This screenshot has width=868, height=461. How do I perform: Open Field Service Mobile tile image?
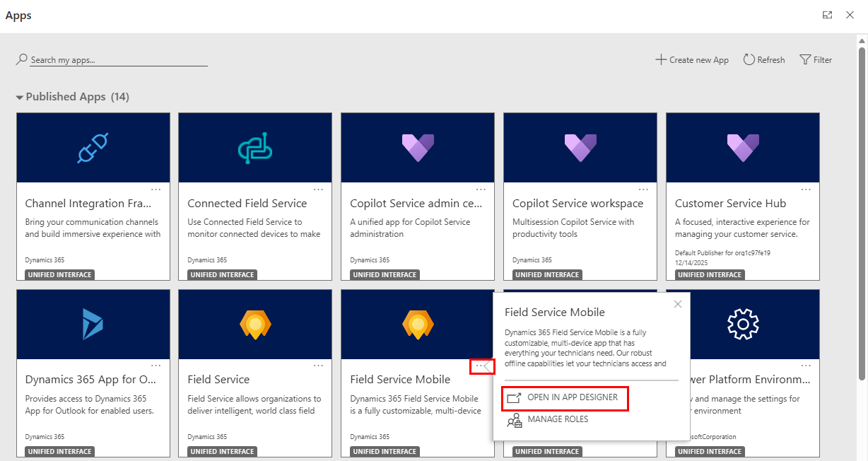click(x=418, y=324)
